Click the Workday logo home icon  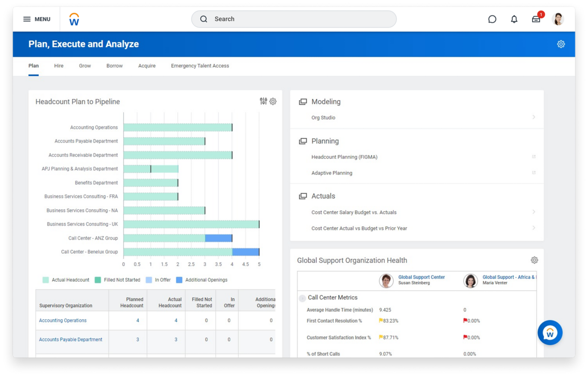74,19
